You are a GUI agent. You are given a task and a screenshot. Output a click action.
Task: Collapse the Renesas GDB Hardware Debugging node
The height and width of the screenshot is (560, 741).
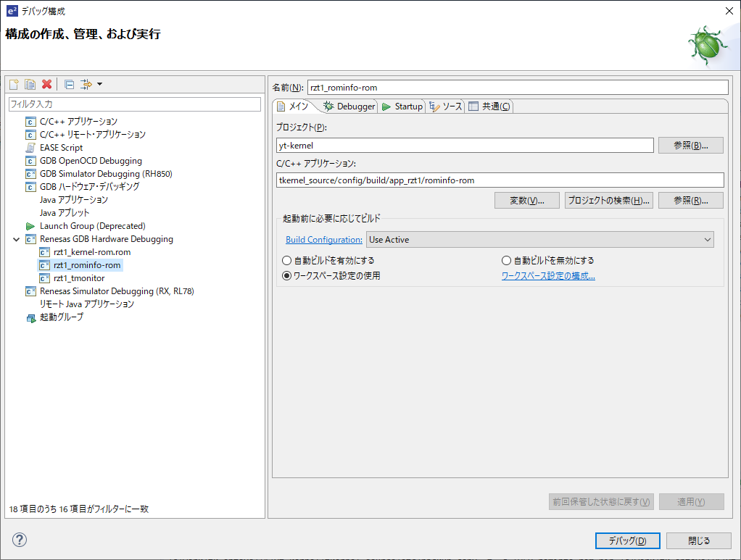point(17,239)
